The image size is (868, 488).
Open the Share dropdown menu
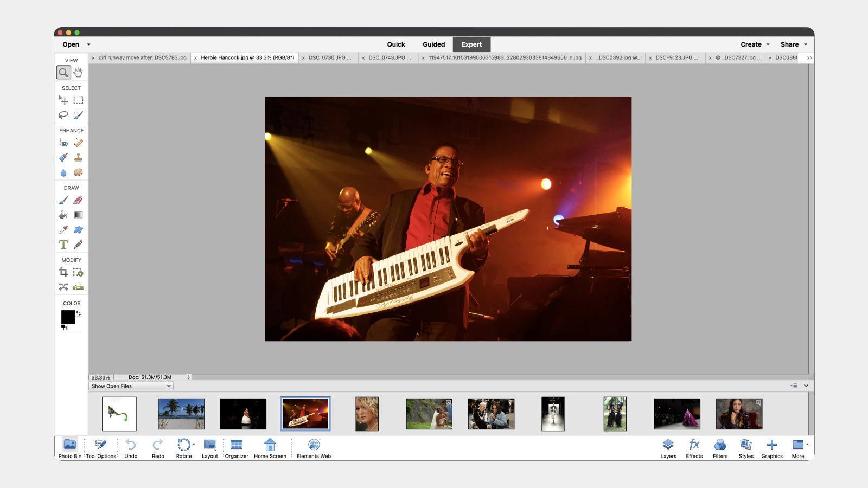pos(794,44)
